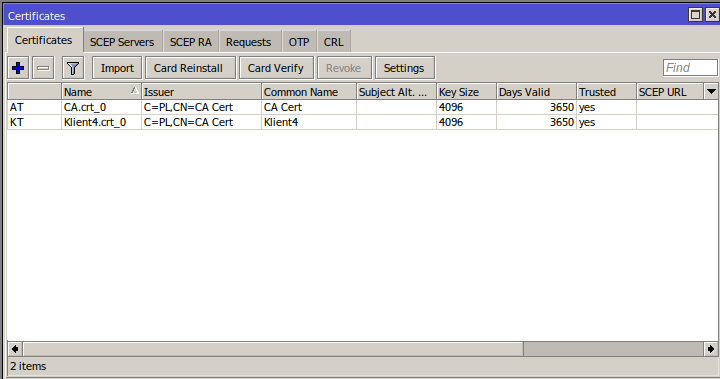The image size is (720, 379).
Task: Click the Import button
Action: point(117,68)
